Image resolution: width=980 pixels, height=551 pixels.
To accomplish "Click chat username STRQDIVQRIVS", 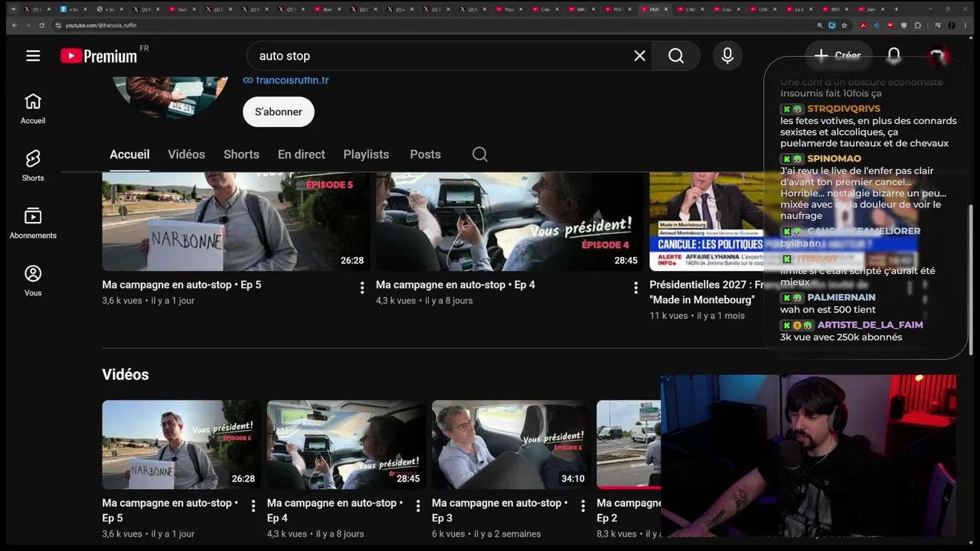I will click(x=844, y=109).
